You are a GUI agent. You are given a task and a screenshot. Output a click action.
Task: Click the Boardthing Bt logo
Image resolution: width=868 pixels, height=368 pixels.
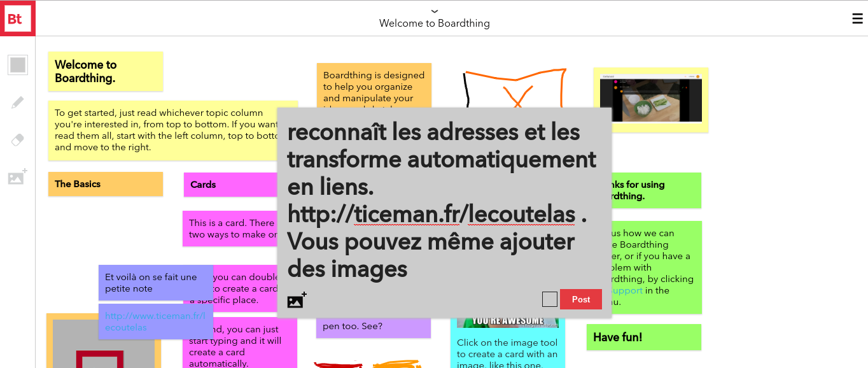[17, 18]
